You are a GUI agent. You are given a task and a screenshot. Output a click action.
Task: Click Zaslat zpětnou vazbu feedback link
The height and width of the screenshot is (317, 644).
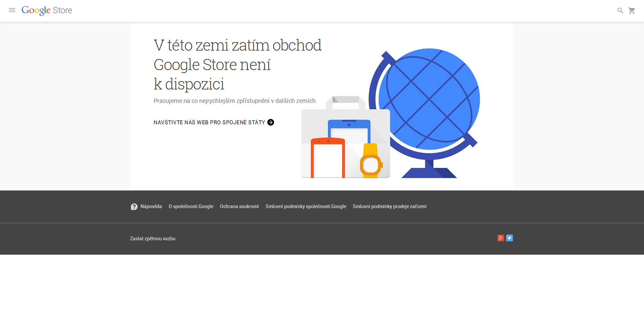click(153, 239)
